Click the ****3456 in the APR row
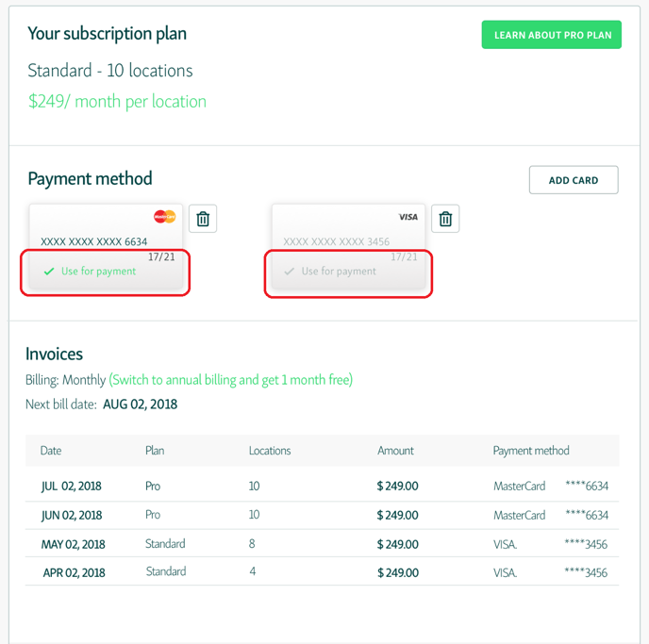This screenshot has height=644, width=649. click(x=586, y=572)
